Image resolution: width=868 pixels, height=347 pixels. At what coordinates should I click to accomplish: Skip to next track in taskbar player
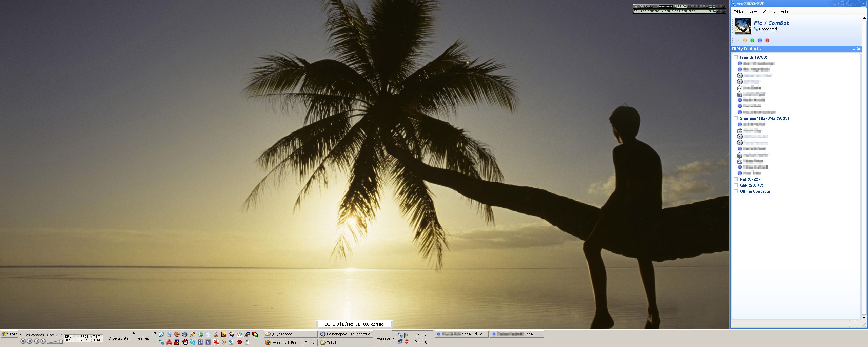[x=43, y=341]
